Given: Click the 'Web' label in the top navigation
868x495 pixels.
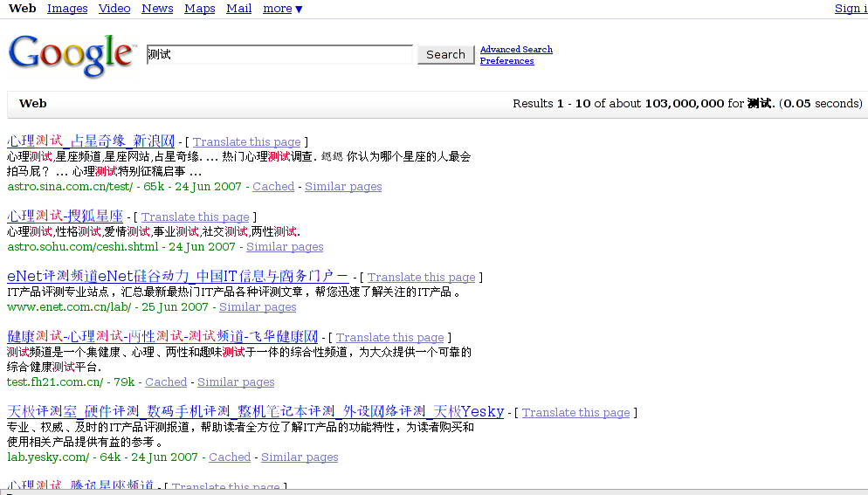Looking at the screenshot, I should tap(22, 9).
